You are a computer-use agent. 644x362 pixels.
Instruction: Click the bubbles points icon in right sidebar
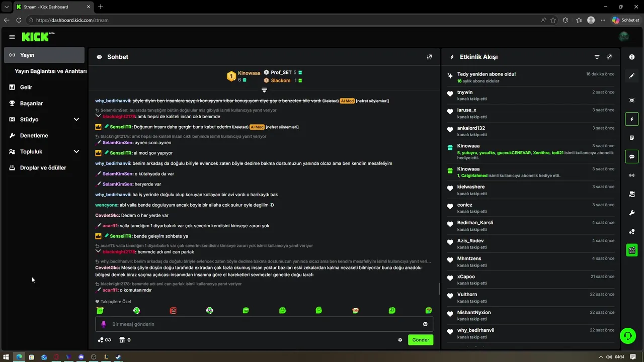[x=632, y=231]
